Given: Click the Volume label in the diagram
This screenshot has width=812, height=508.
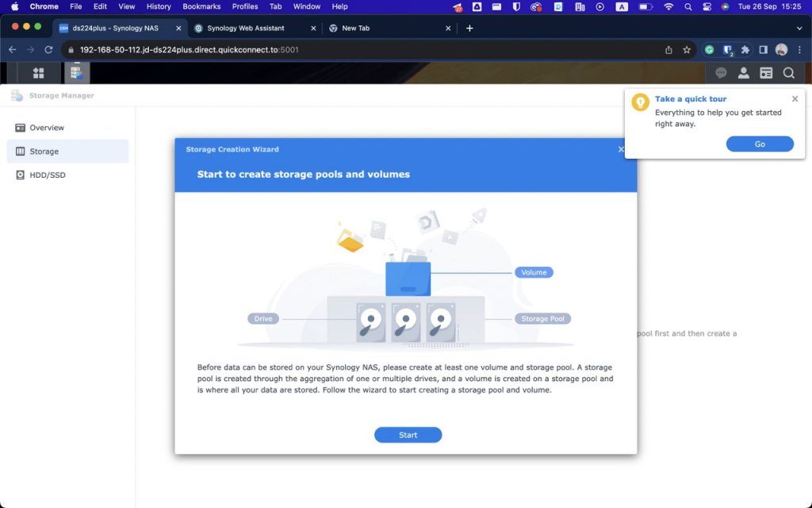Looking at the screenshot, I should click(534, 272).
